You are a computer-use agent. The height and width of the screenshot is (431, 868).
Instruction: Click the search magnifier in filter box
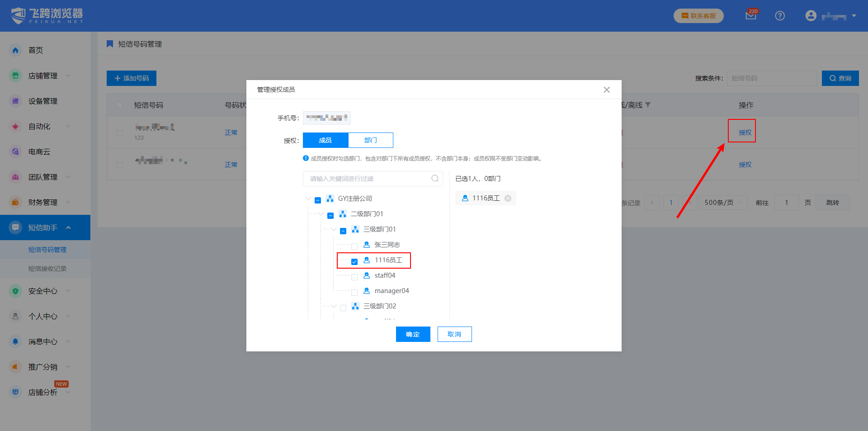tap(435, 179)
